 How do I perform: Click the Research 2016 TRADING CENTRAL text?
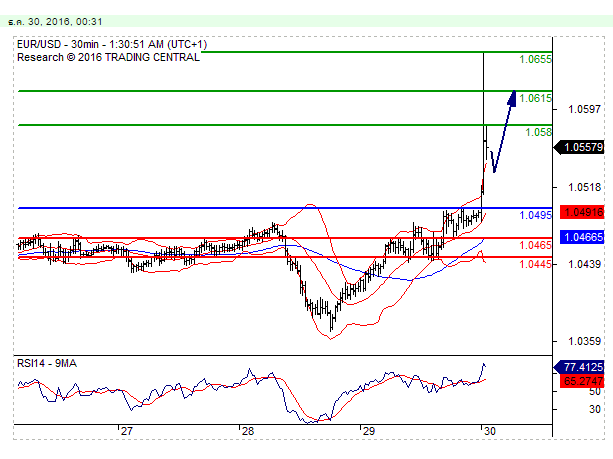(108, 57)
